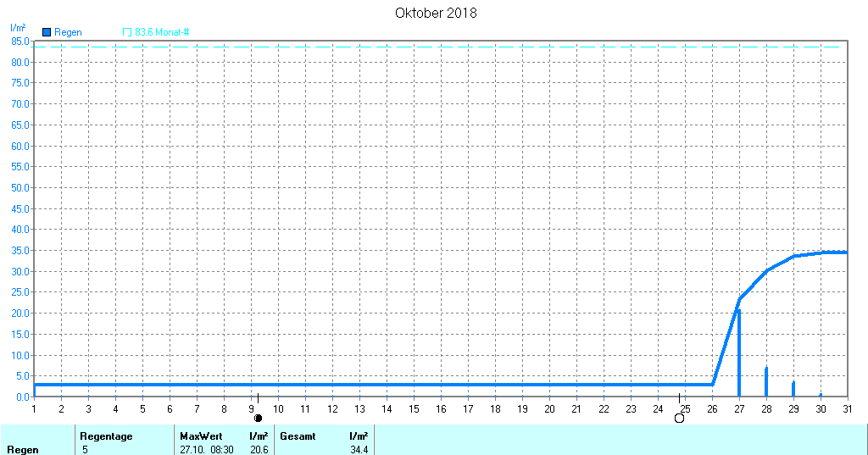Screen dimensions: 868x455
Task: Select the Regentage column header
Action: click(x=106, y=436)
